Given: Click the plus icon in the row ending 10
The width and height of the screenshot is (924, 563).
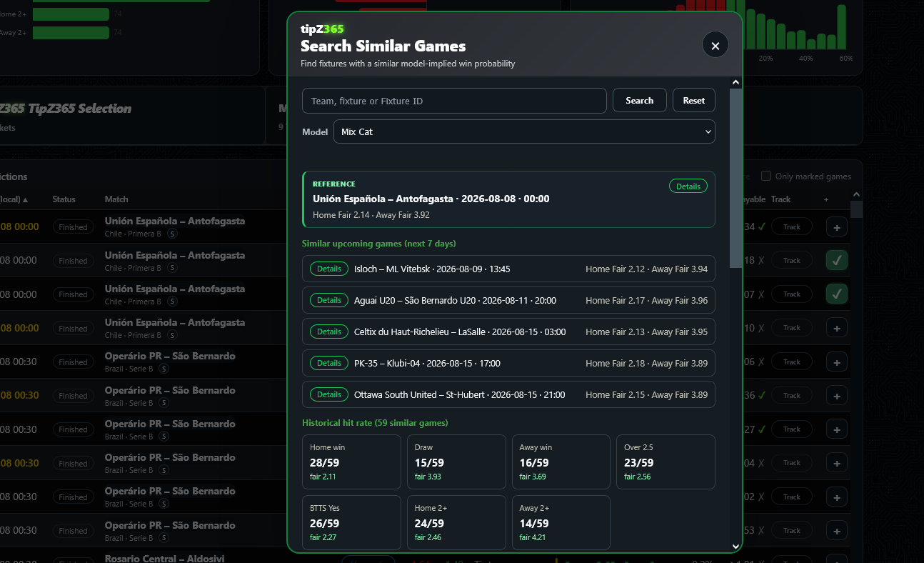Looking at the screenshot, I should tap(836, 328).
